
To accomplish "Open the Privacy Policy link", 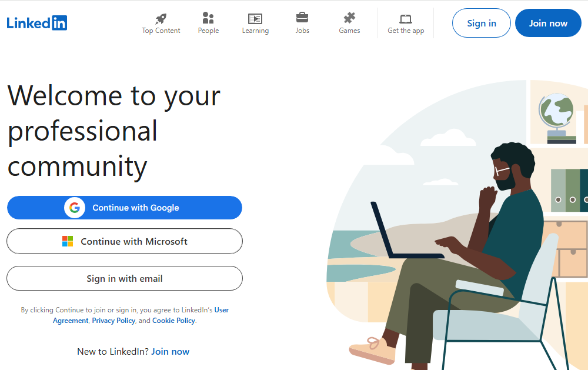I will pos(113,321).
